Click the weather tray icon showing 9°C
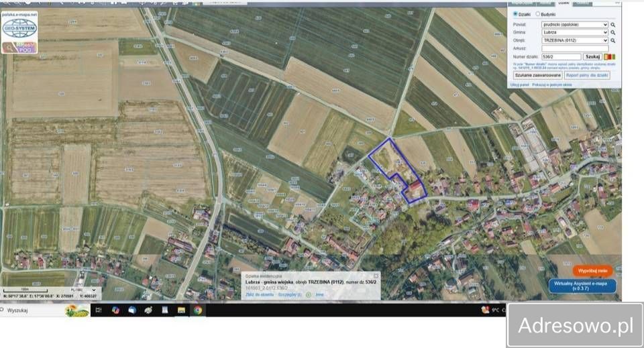Viewport: 644px width, 348px height. [x=485, y=310]
